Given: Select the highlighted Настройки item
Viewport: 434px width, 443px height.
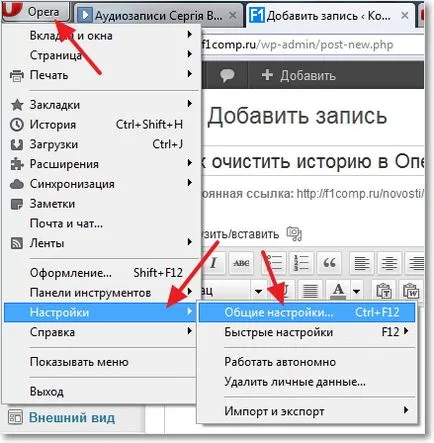Looking at the screenshot, I should pyautogui.click(x=101, y=312).
